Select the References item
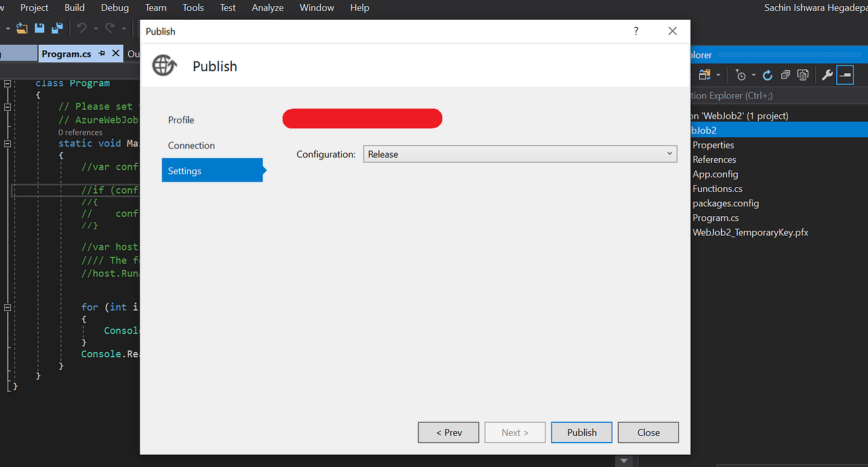The width and height of the screenshot is (868, 467). coord(714,160)
